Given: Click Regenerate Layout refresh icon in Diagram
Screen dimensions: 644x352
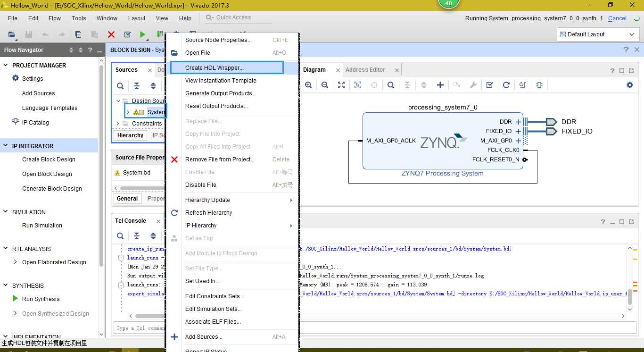Looking at the screenshot, I should pyautogui.click(x=506, y=85).
